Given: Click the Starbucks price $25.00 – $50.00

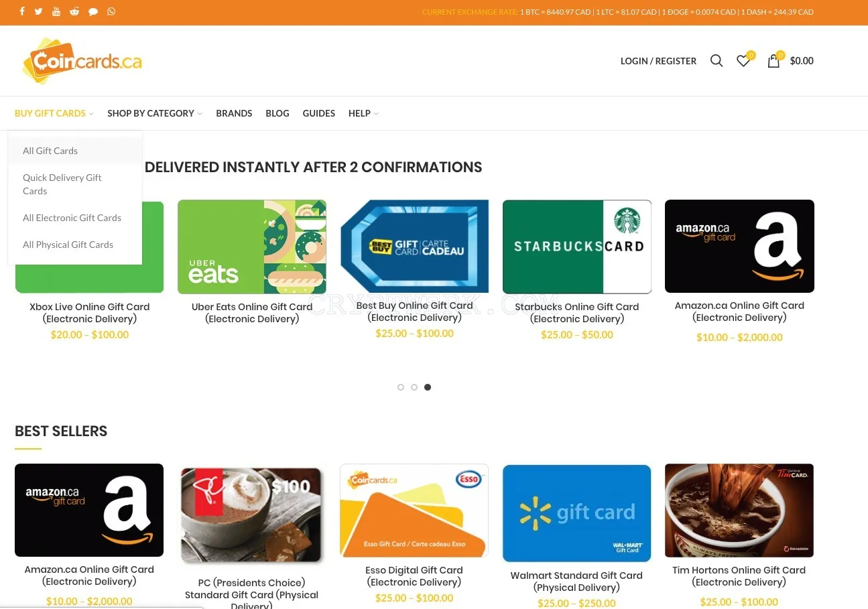Looking at the screenshot, I should [x=577, y=334].
